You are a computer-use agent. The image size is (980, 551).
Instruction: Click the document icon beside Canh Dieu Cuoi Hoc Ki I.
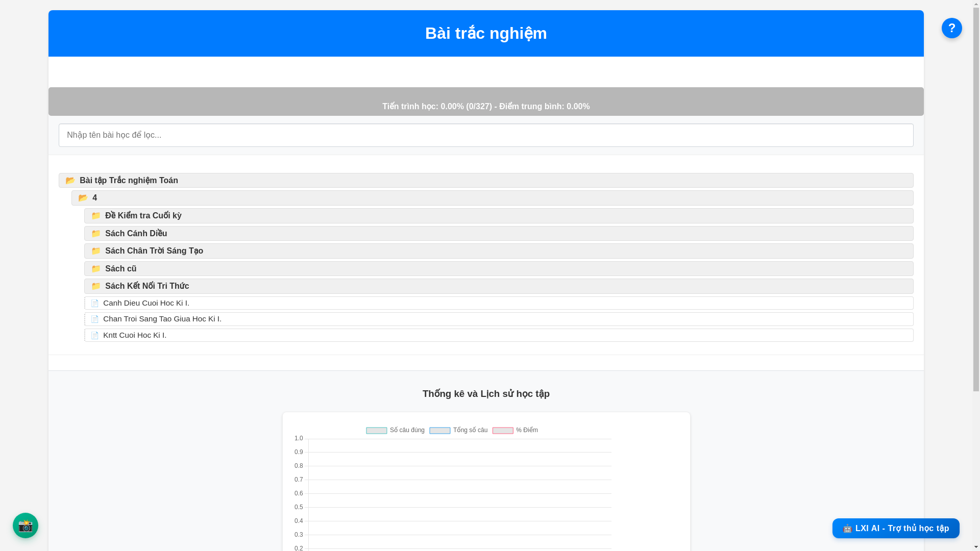tap(94, 304)
